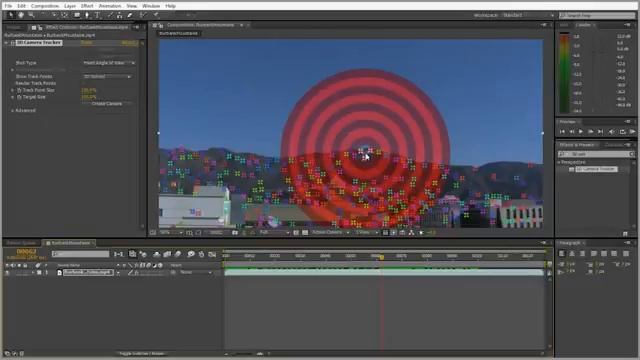640x360 pixels.
Task: Jump to first frame in Preview
Action: 562,131
